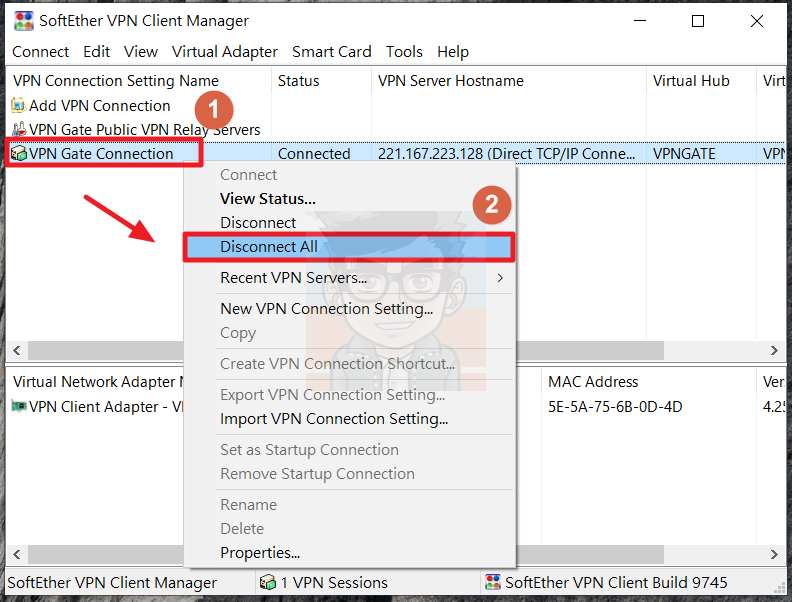Click the VPN Gate Connection row icon
This screenshot has height=602, width=792.
(x=19, y=153)
